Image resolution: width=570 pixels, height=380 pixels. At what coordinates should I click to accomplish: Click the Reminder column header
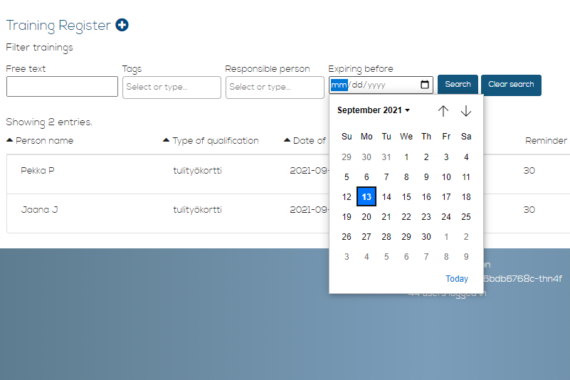546,141
